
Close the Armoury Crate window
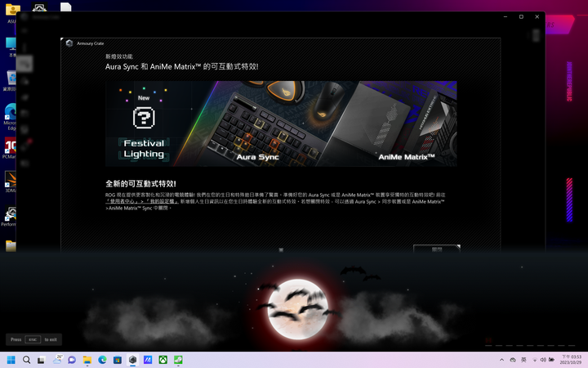pyautogui.click(x=537, y=17)
